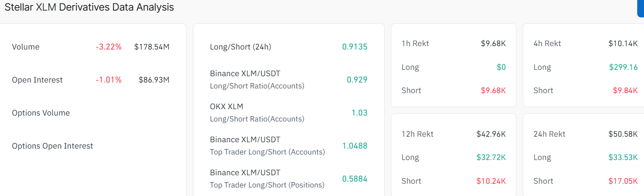Click the -1.01% Open Interest change
The width and height of the screenshot is (644, 196).
click(x=109, y=80)
